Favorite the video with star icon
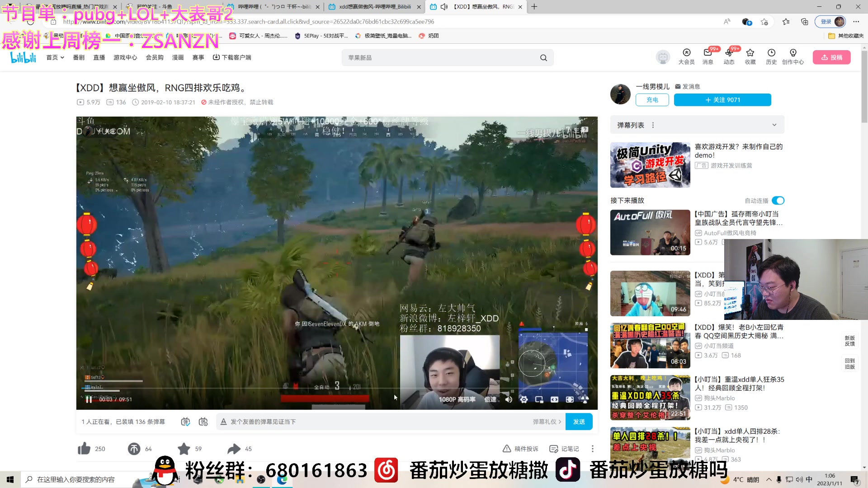Viewport: 868px width, 488px height. click(x=184, y=449)
